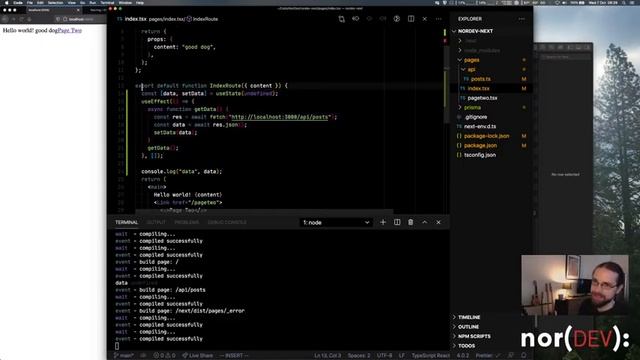This screenshot has height=360, width=640.
Task: Change UTF-8 encoding in status bar
Action: coord(384,356)
